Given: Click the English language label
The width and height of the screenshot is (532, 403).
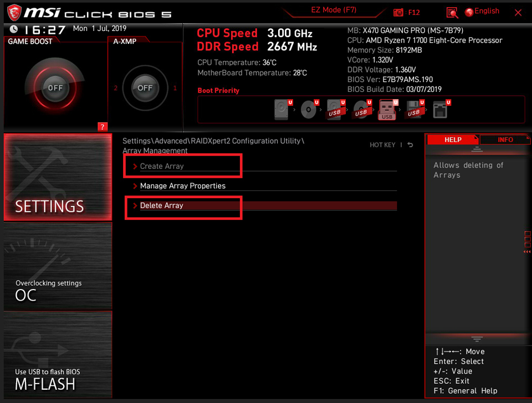Looking at the screenshot, I should tap(487, 11).
